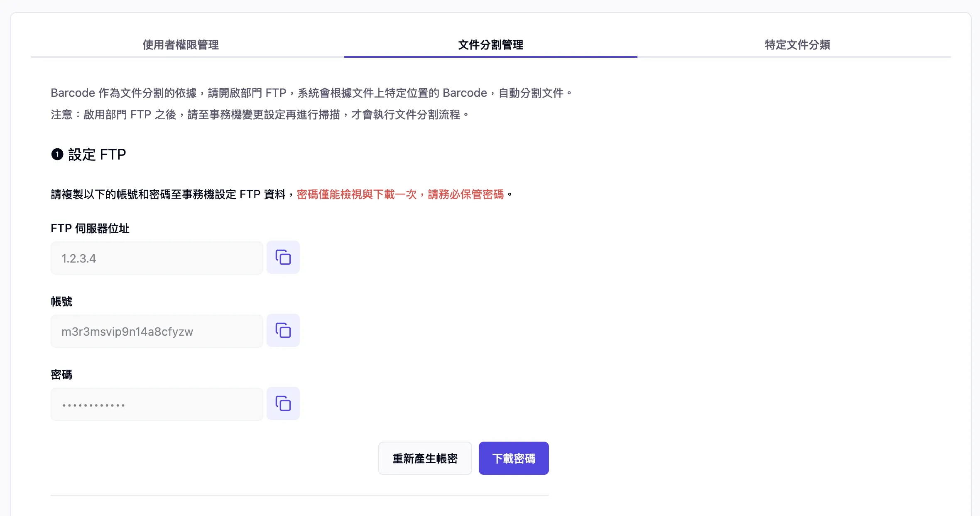Click the copy icon next to 密碼 field
The height and width of the screenshot is (516, 980).
click(283, 403)
